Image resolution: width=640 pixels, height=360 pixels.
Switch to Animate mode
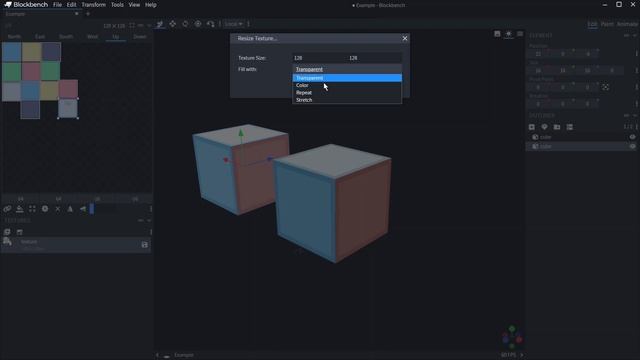[x=627, y=24]
